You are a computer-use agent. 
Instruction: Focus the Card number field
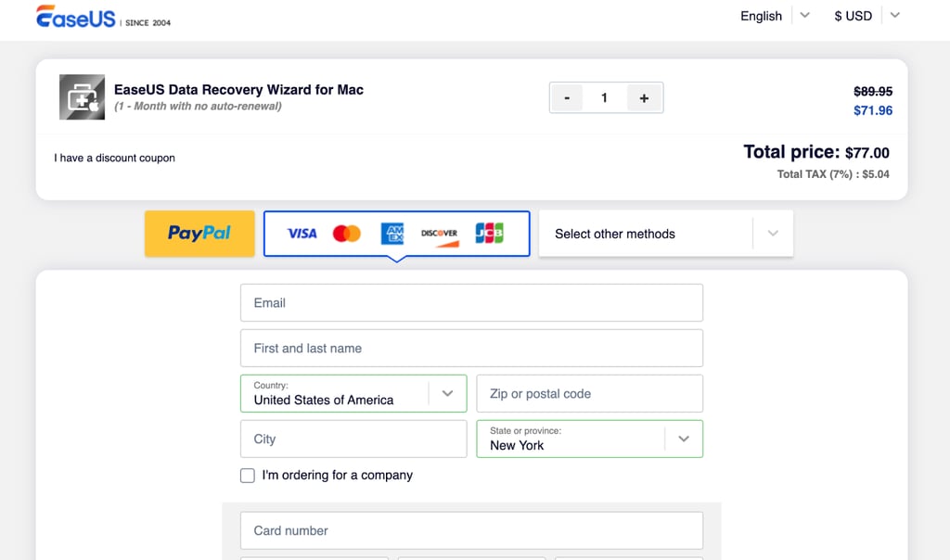[x=471, y=530]
